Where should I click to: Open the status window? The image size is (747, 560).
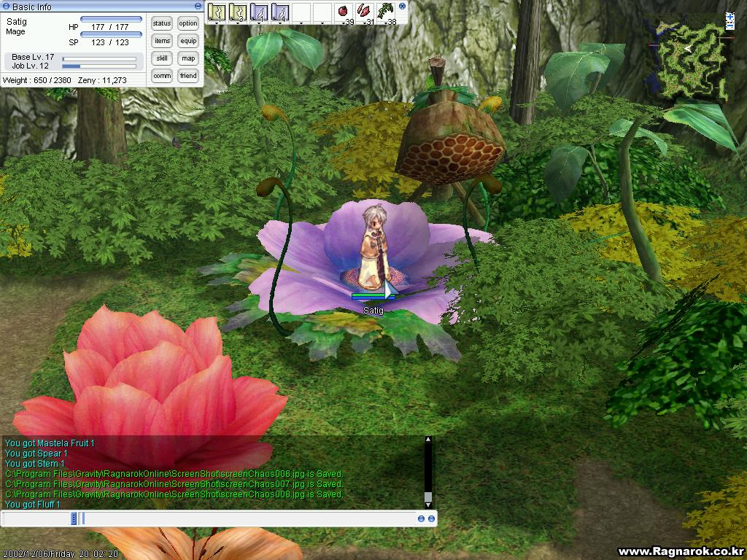click(162, 23)
